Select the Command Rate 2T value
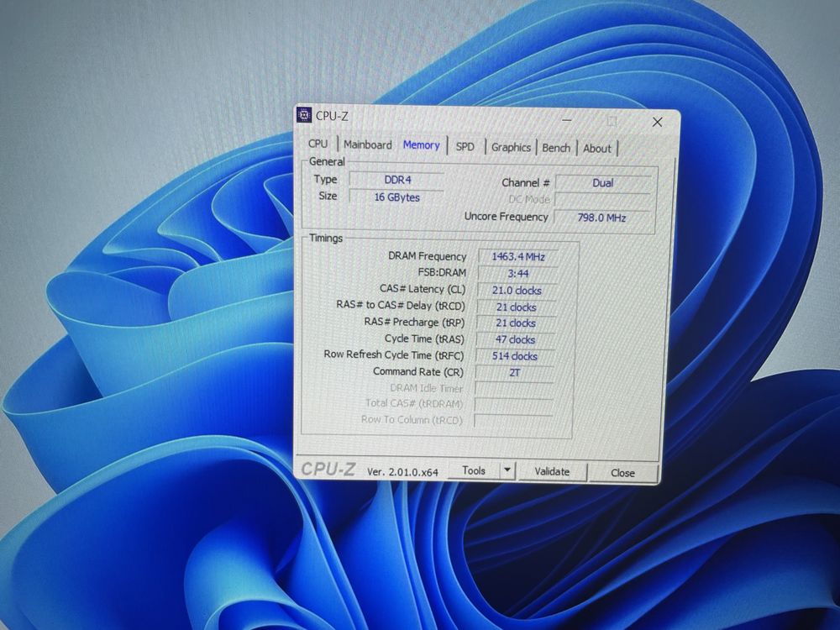The height and width of the screenshot is (630, 840). 514,372
